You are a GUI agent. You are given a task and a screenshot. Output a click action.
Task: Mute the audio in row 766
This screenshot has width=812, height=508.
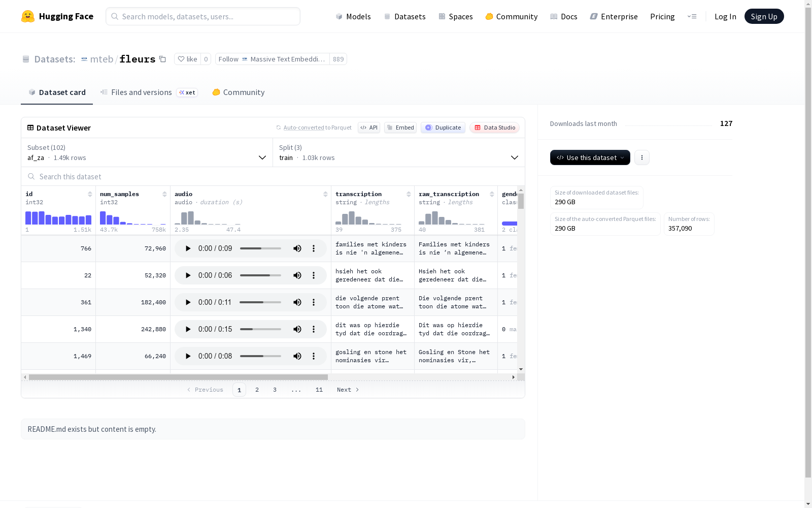click(x=297, y=248)
